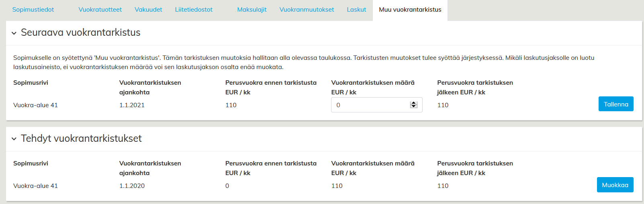Viewport: 644px width, 204px height.
Task: Collapse the Tehdyt vuokrantarkistukset section chevron
Action: click(x=14, y=139)
